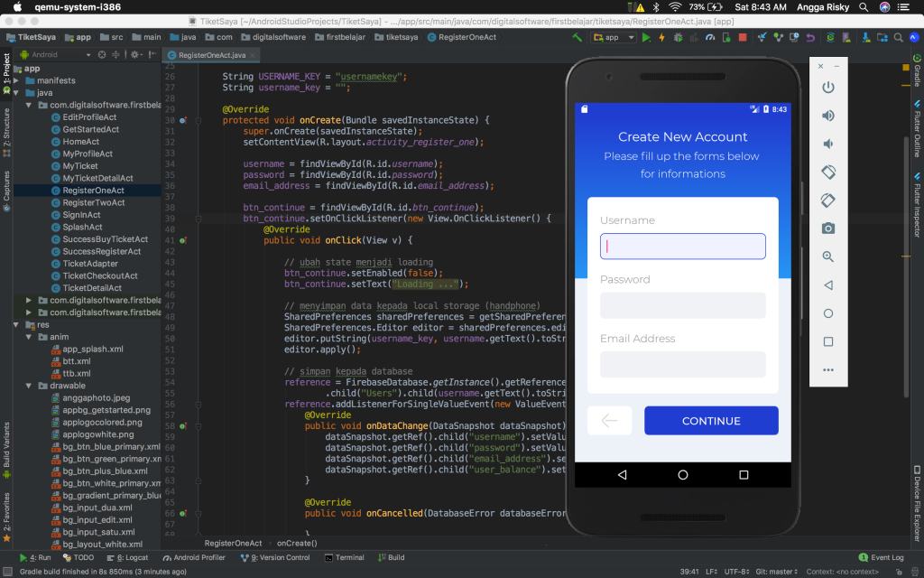The width and height of the screenshot is (924, 578).
Task: Tap the CONTINUE button in the app
Action: click(711, 421)
